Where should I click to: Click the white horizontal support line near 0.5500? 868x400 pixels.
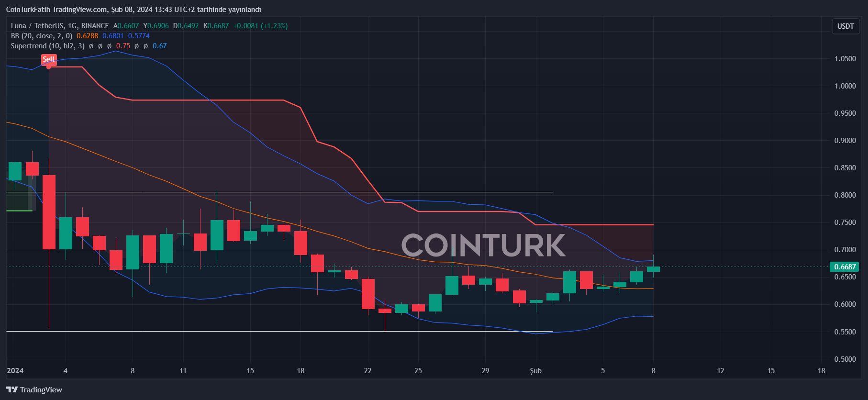pyautogui.click(x=279, y=331)
